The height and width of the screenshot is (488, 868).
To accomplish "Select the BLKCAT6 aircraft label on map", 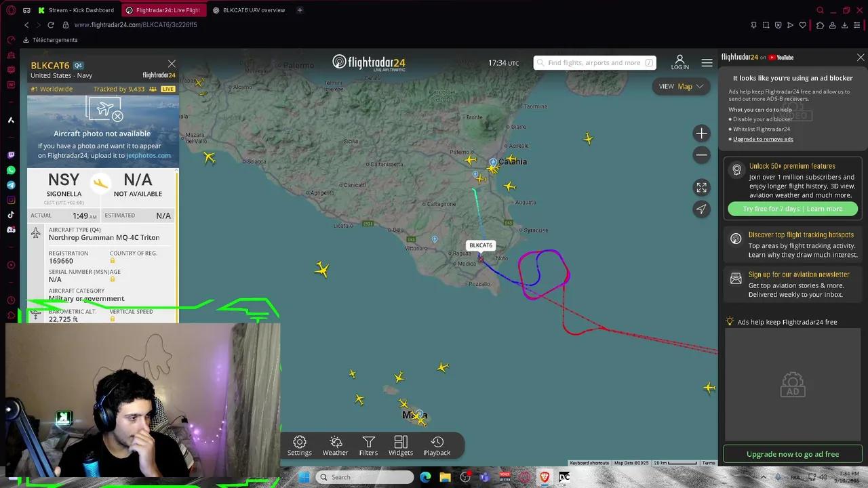I will point(481,245).
